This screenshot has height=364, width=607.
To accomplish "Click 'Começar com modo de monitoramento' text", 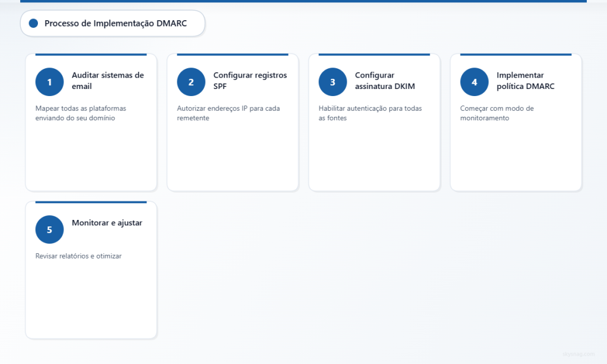I will [497, 113].
